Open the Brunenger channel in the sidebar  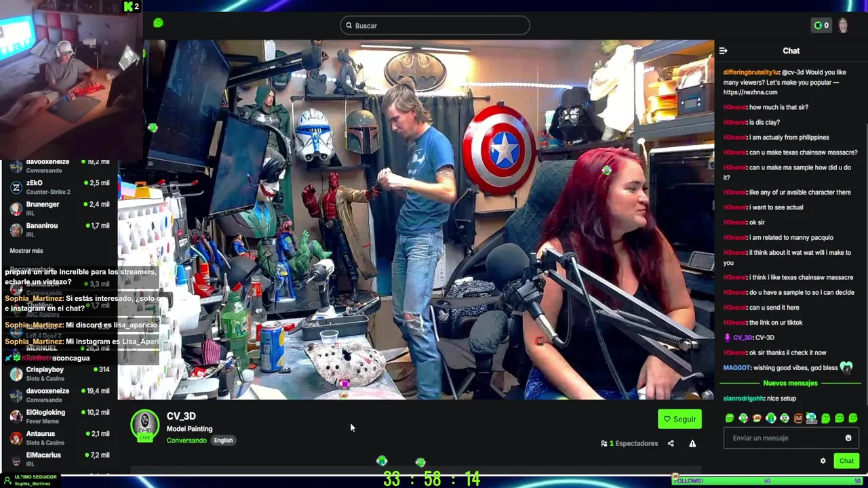[x=60, y=208]
